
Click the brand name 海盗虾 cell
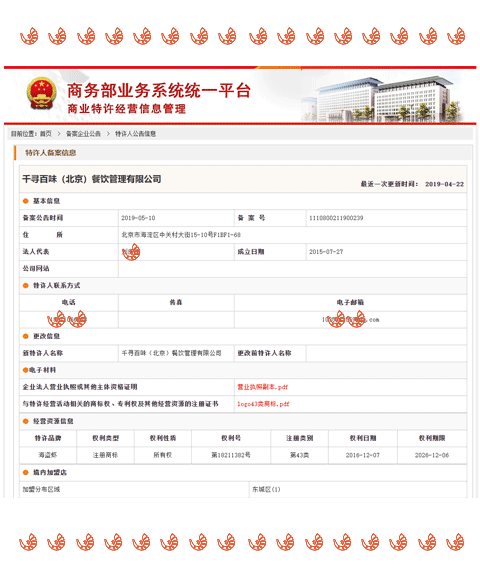pos(48,455)
